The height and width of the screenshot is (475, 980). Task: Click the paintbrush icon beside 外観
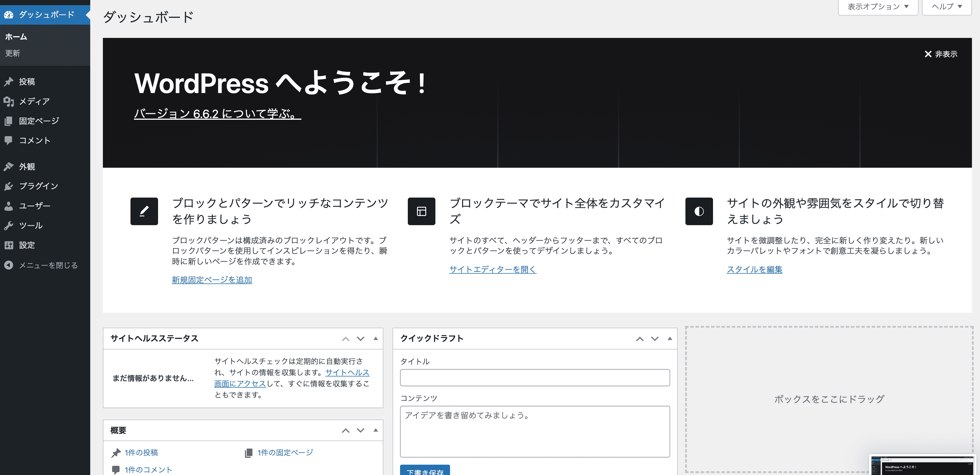(x=9, y=167)
